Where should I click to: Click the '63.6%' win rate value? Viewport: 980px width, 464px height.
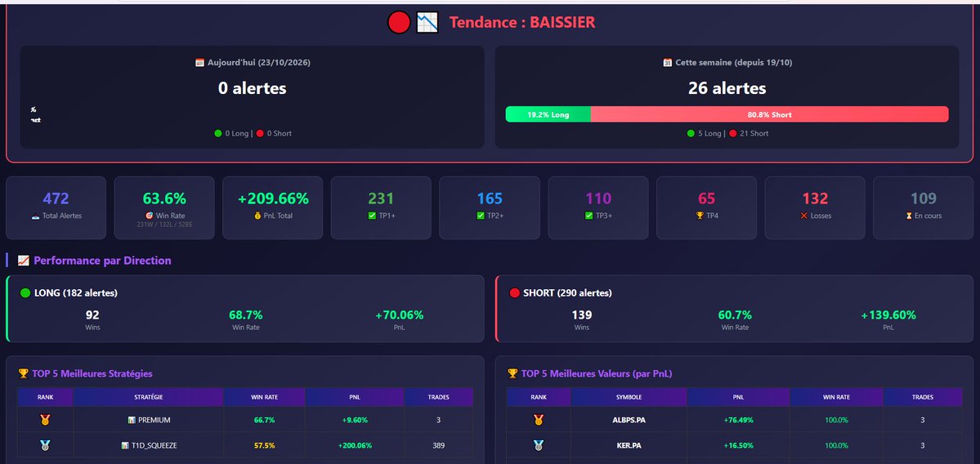click(x=164, y=199)
